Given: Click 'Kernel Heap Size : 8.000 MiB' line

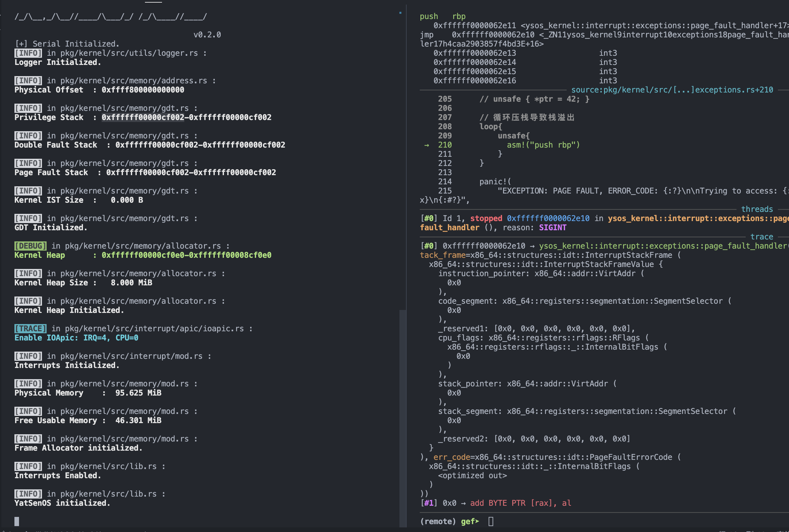Looking at the screenshot, I should [83, 282].
